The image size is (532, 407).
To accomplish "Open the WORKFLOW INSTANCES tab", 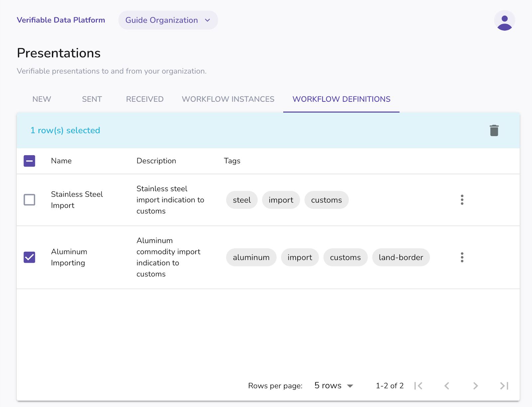I will (x=228, y=99).
